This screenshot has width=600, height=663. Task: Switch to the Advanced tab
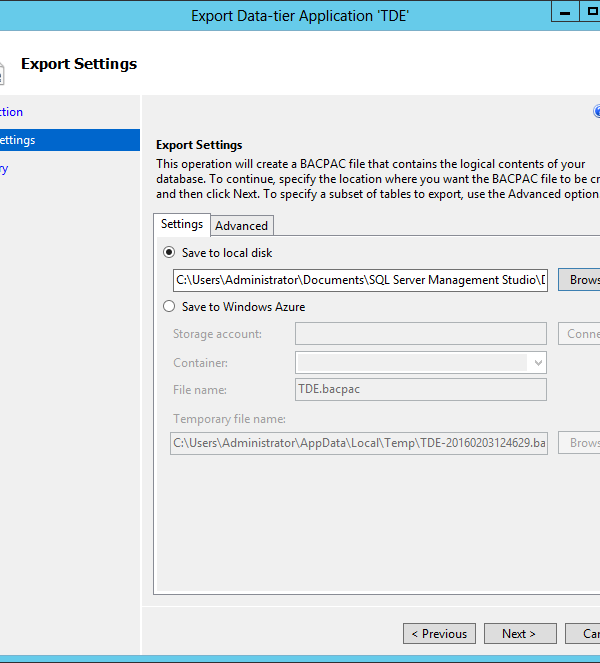pos(241,225)
